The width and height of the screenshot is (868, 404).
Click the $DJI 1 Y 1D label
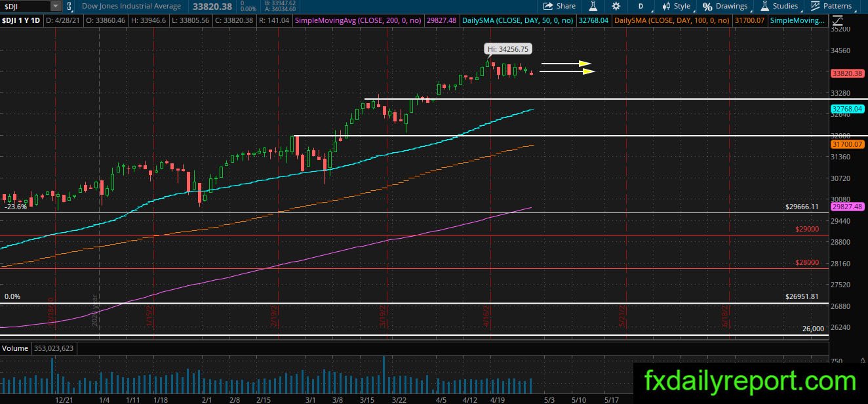coord(22,21)
